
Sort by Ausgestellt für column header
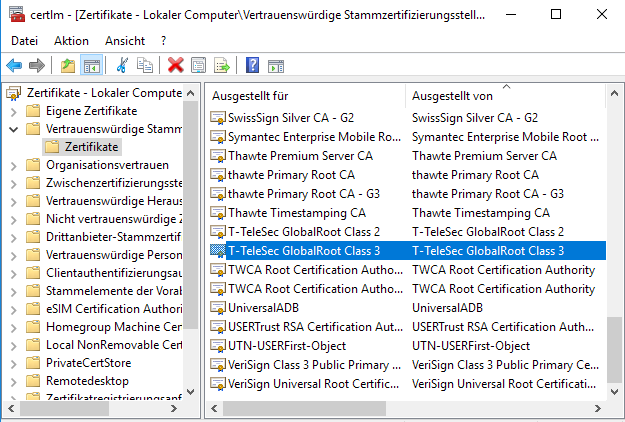click(306, 96)
